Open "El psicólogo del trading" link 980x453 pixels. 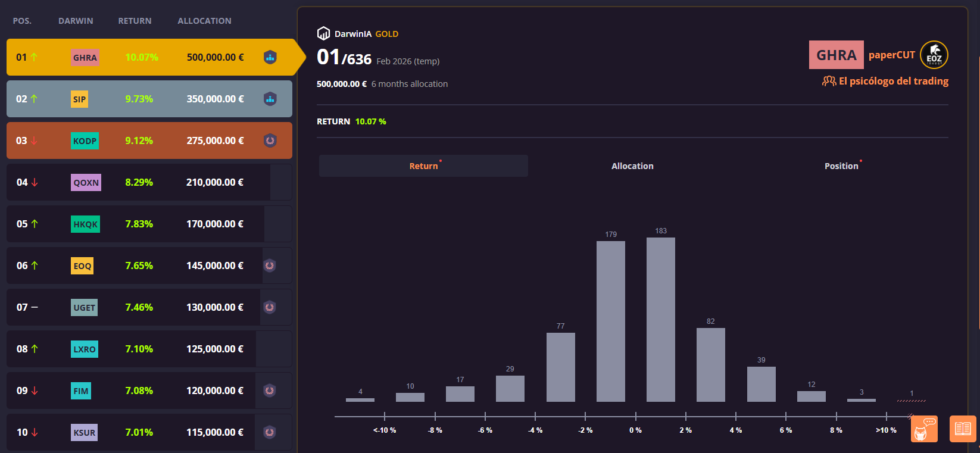point(893,81)
